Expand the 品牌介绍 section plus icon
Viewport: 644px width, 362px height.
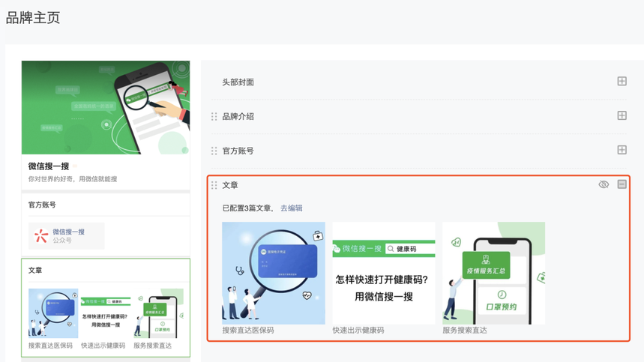[x=622, y=115]
